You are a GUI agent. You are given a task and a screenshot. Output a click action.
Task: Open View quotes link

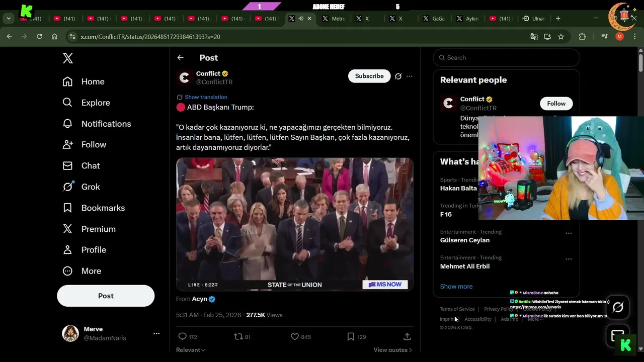(x=392, y=350)
